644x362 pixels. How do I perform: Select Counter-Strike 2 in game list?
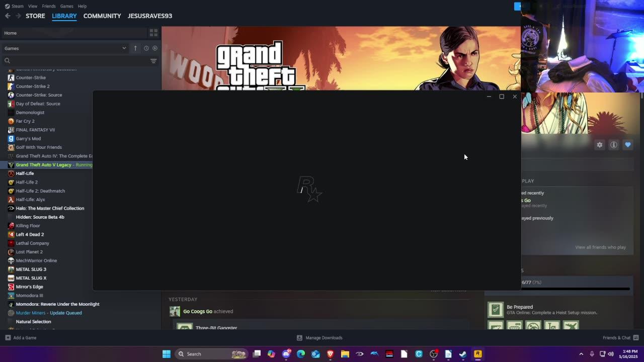click(33, 86)
